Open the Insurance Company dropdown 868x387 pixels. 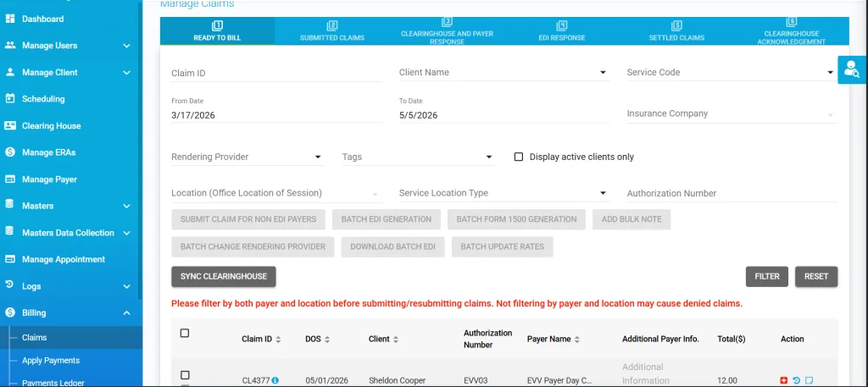click(x=732, y=113)
